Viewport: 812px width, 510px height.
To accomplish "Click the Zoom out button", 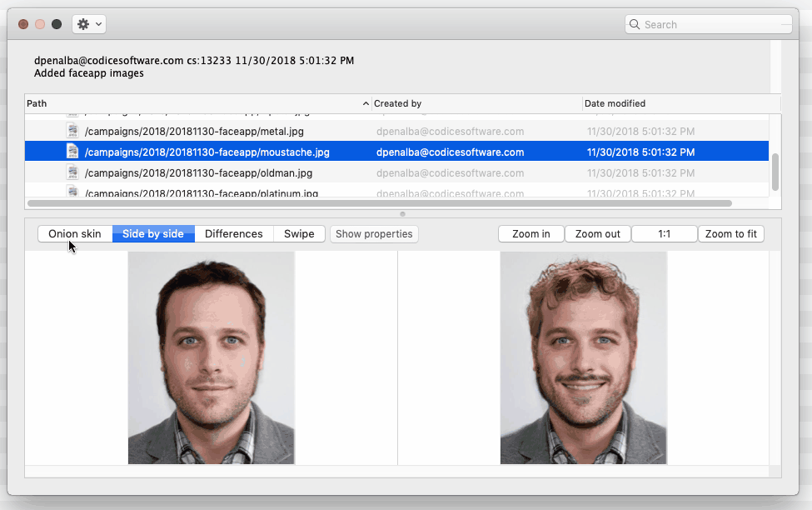I will coord(597,233).
